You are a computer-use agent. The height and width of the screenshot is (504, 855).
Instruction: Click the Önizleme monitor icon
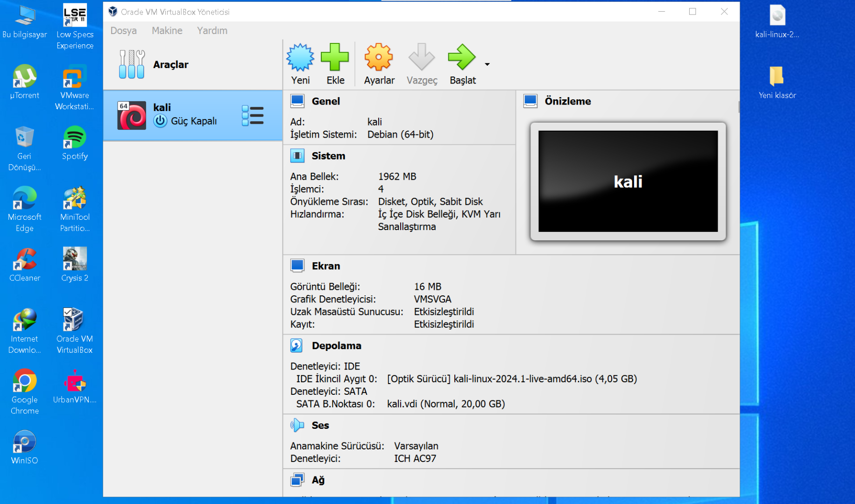[530, 101]
